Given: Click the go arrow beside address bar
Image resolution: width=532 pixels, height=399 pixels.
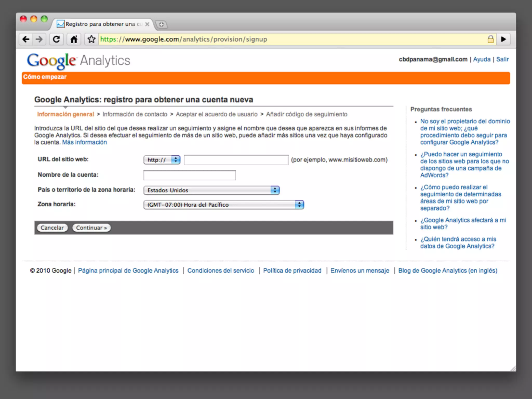Looking at the screenshot, I should coord(503,39).
